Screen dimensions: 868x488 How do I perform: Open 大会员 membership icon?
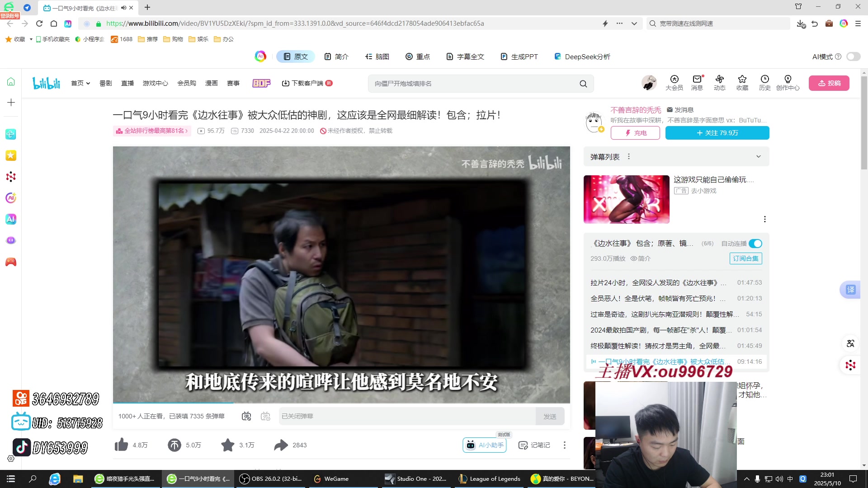[x=674, y=83]
